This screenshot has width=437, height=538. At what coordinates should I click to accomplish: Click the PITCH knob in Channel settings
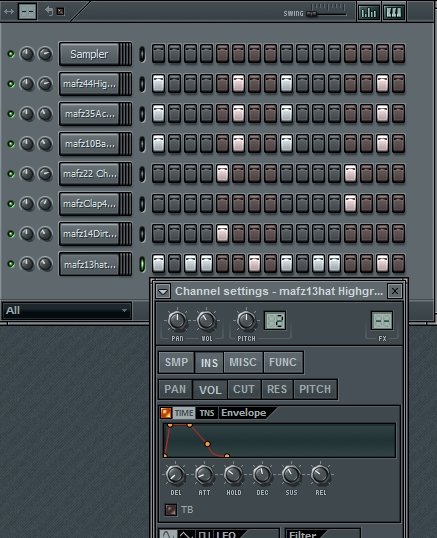[246, 320]
